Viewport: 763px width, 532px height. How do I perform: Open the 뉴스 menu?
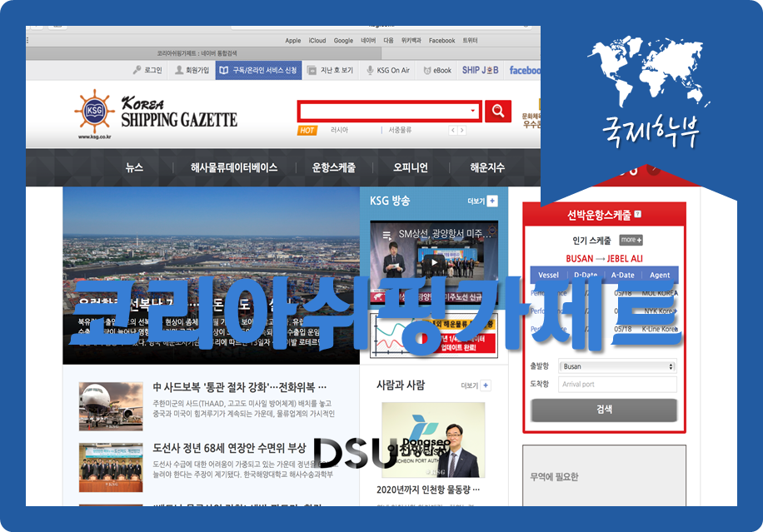click(134, 167)
